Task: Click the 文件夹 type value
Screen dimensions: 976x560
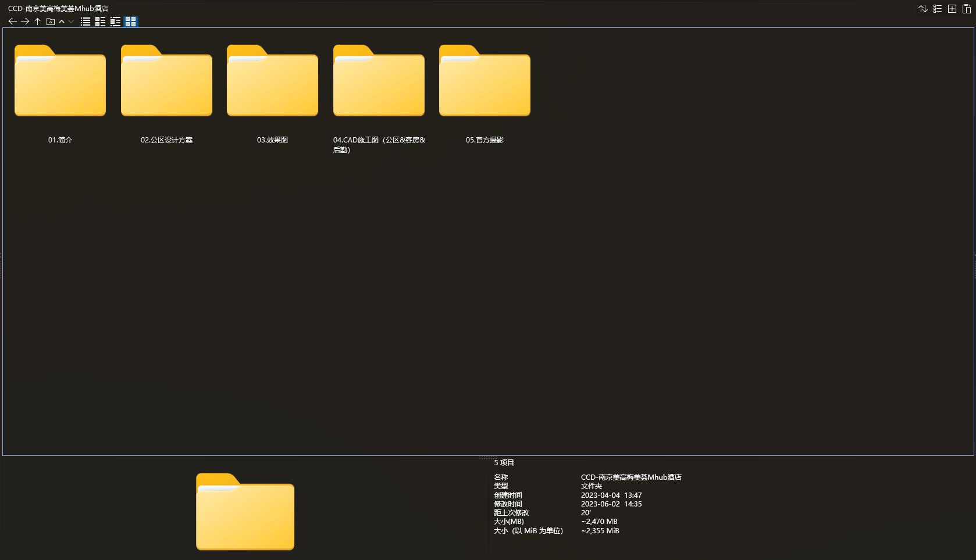Action: tap(592, 486)
